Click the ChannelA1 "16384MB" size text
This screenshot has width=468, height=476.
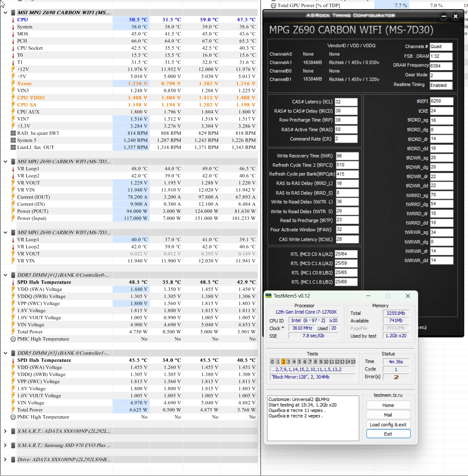pos(312,62)
